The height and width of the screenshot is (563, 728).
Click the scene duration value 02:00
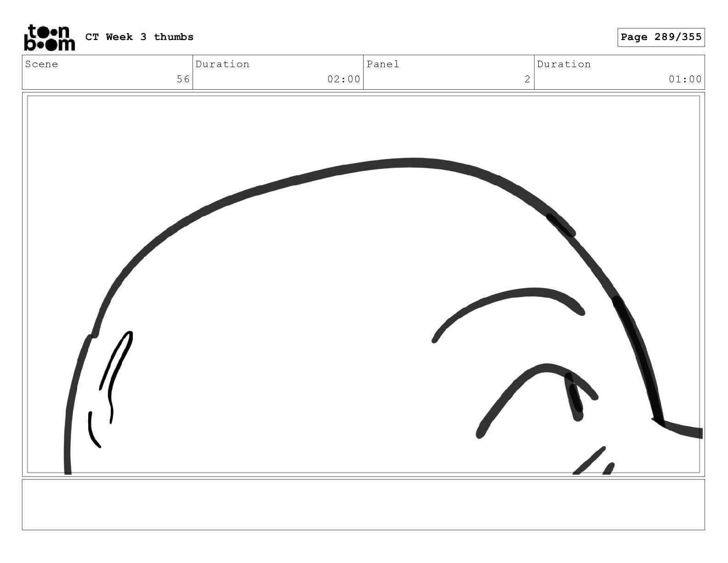[344, 79]
